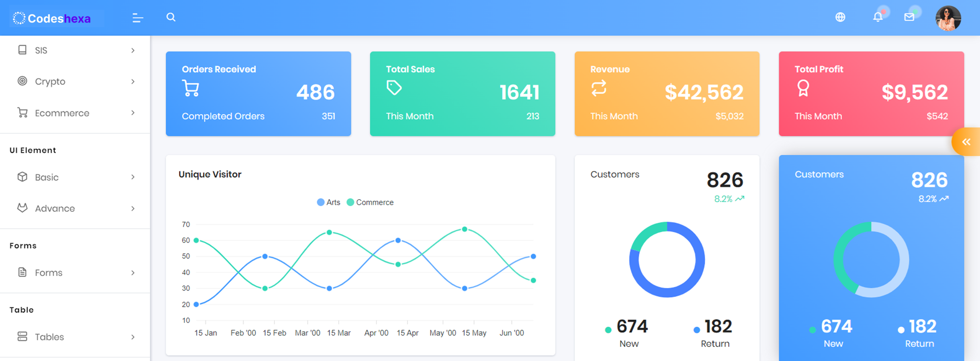This screenshot has height=361, width=980.
Task: Expand the SIS sidebar section
Action: [x=41, y=50]
